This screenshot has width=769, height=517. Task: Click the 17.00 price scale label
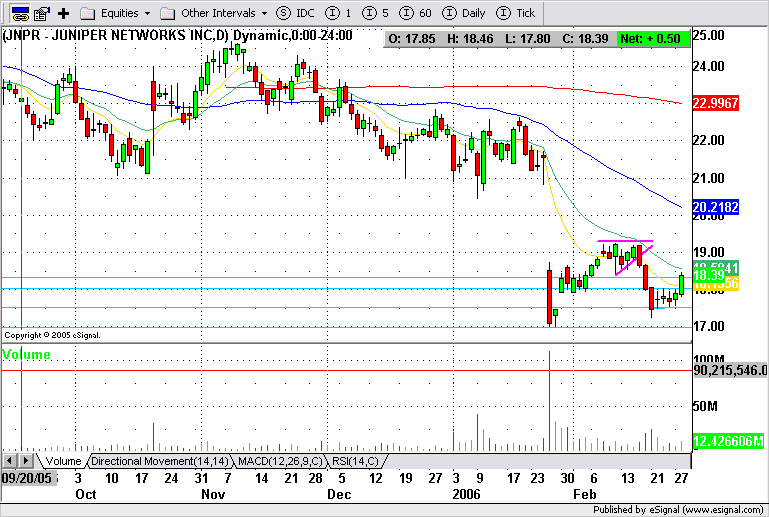[709, 326]
